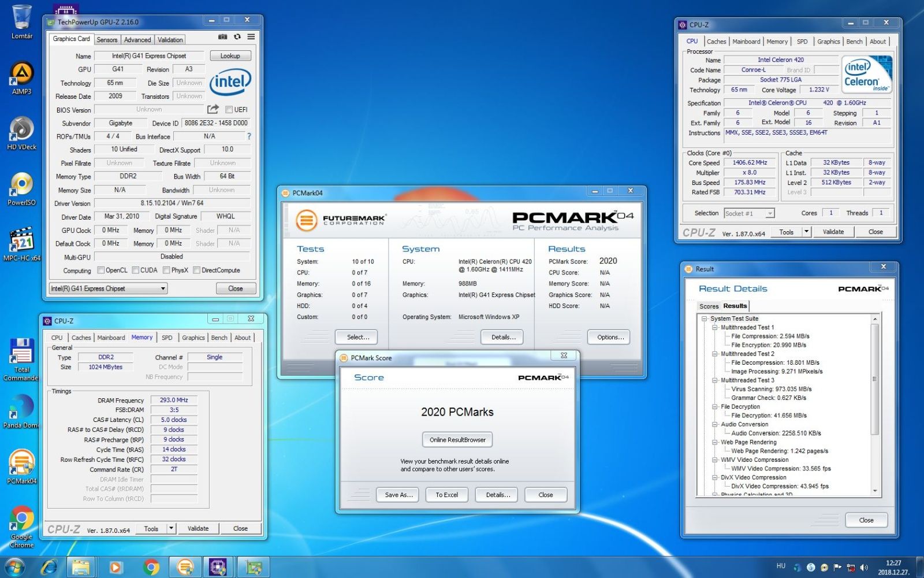Switch to the Scores tab in Result window
This screenshot has width=924, height=578.
pyautogui.click(x=709, y=306)
